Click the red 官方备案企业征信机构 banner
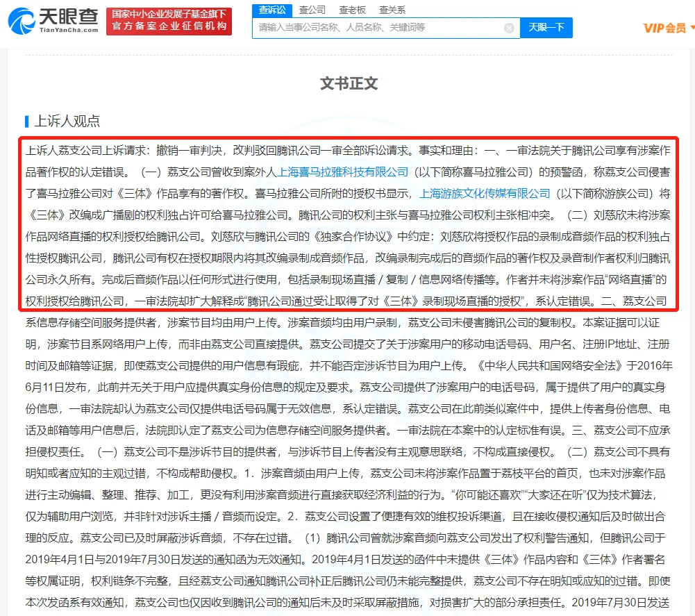Viewport: 695px width, 616px height. tap(169, 21)
